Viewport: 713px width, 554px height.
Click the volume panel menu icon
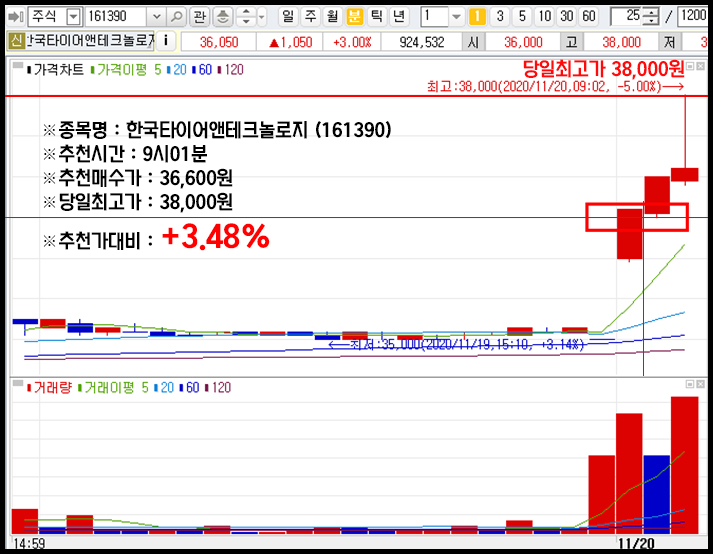pos(18,383)
